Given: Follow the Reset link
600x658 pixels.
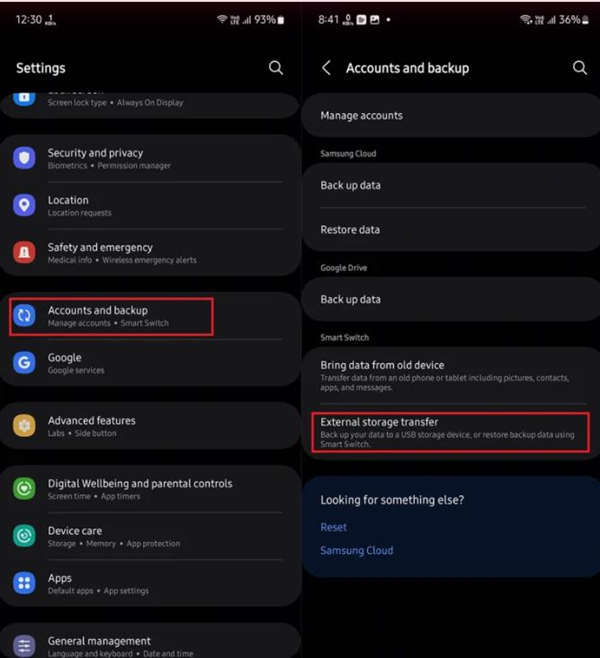Looking at the screenshot, I should coord(334,527).
